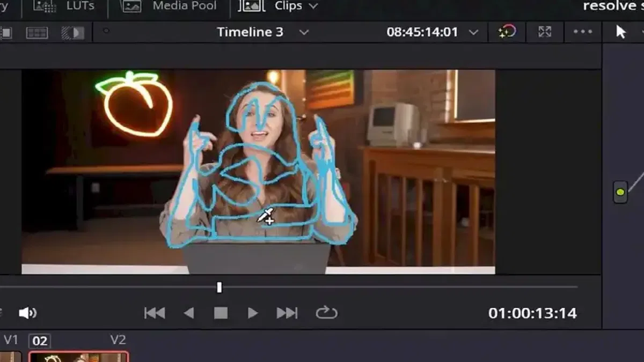The image size is (644, 362).
Task: Open the viewer three-dot options menu
Action: coord(583,32)
